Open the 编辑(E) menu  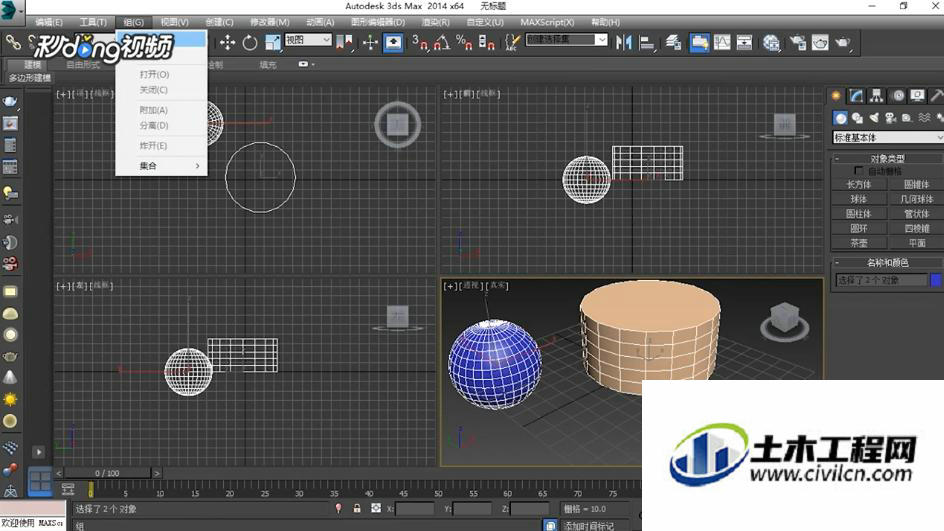coord(49,22)
